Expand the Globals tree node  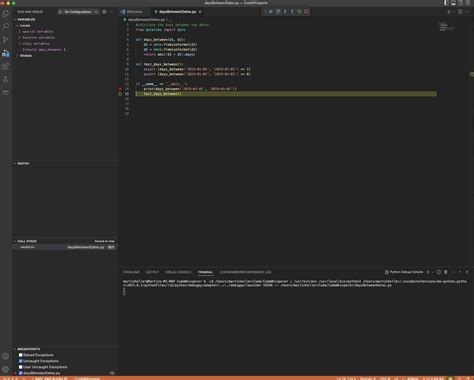[26, 55]
